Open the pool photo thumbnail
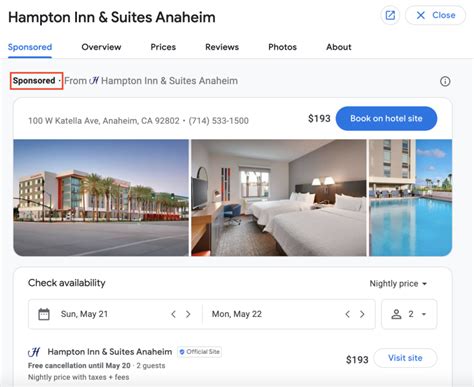Screen dimensions: 474x387 [410, 198]
